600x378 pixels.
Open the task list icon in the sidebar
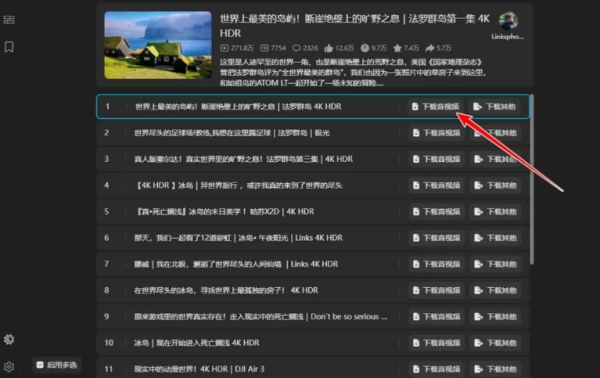point(9,20)
